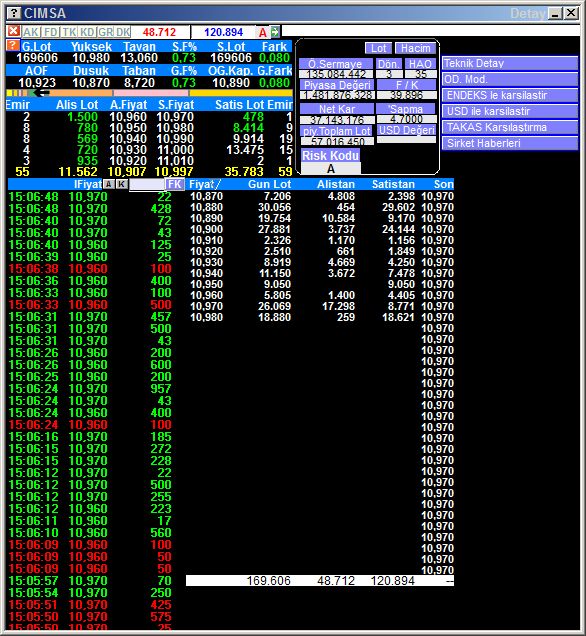This screenshot has height=636, width=586.
Task: Click the bid lot value 1.500
Action: click(x=82, y=117)
